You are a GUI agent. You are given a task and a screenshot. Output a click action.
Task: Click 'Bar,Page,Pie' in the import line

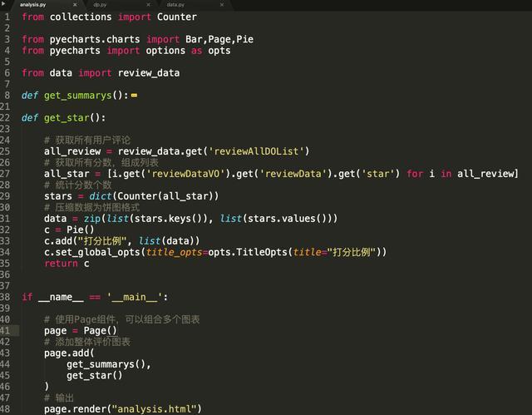(x=219, y=39)
